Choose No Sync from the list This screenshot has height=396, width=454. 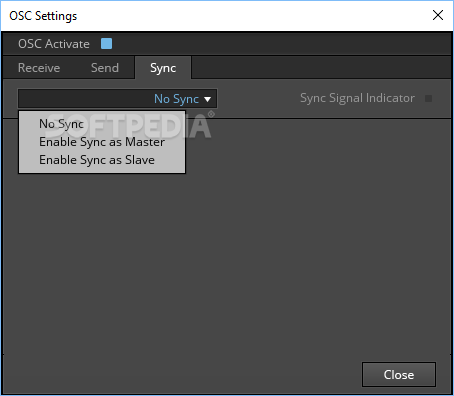click(x=61, y=124)
